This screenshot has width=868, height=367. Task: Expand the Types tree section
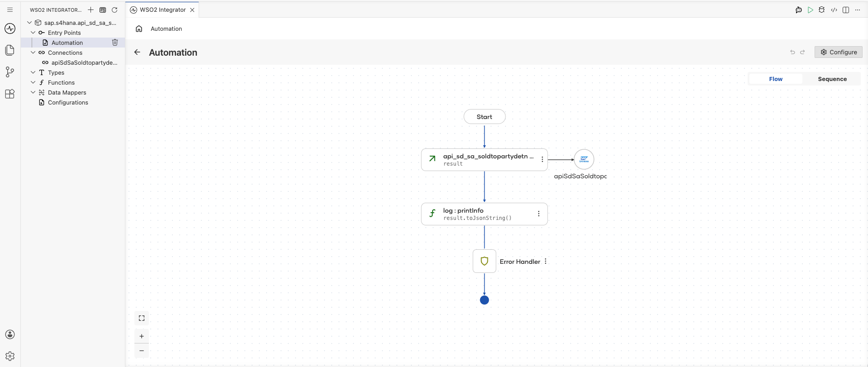33,72
